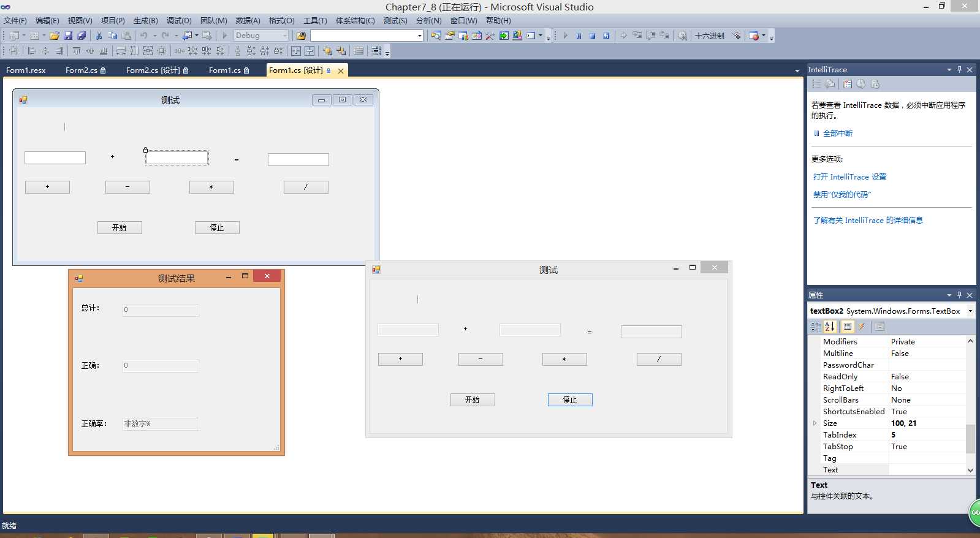This screenshot has height=538, width=980.
Task: Click 了解有关 IntelliTrace 的详细信息 link
Action: (x=868, y=220)
